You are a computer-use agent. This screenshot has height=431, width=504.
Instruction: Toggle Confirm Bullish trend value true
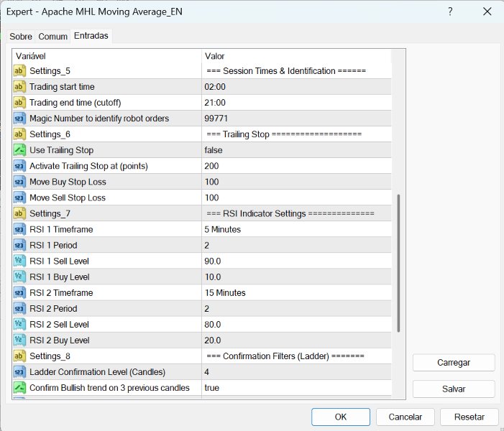(x=296, y=388)
